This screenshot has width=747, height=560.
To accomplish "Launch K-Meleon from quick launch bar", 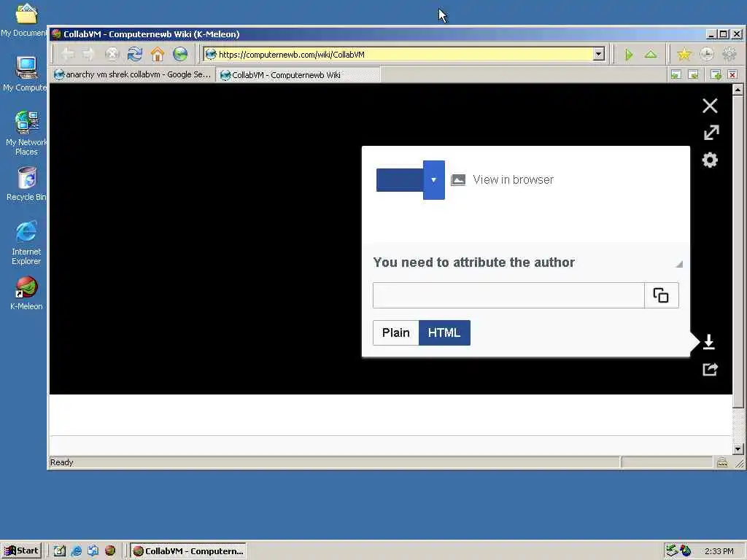I will (x=110, y=551).
